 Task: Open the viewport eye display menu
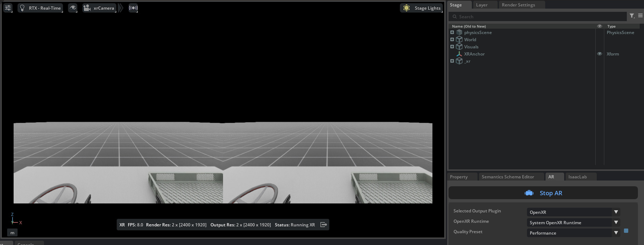click(x=73, y=8)
